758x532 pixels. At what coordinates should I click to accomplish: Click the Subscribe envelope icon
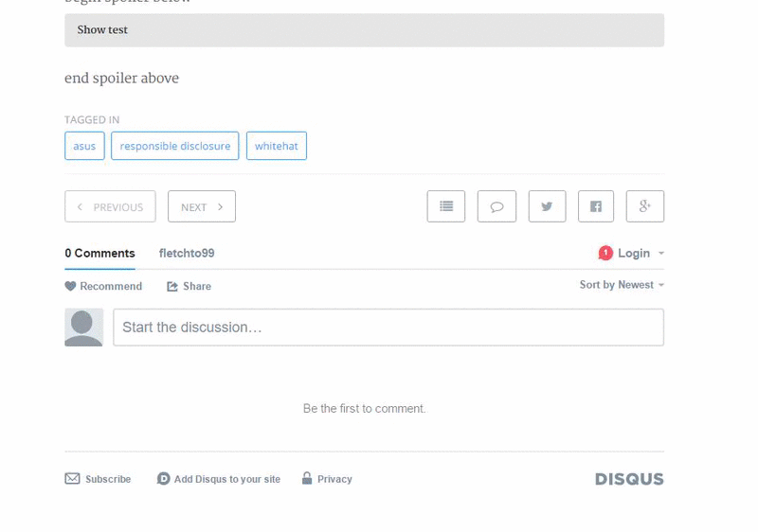tap(73, 478)
